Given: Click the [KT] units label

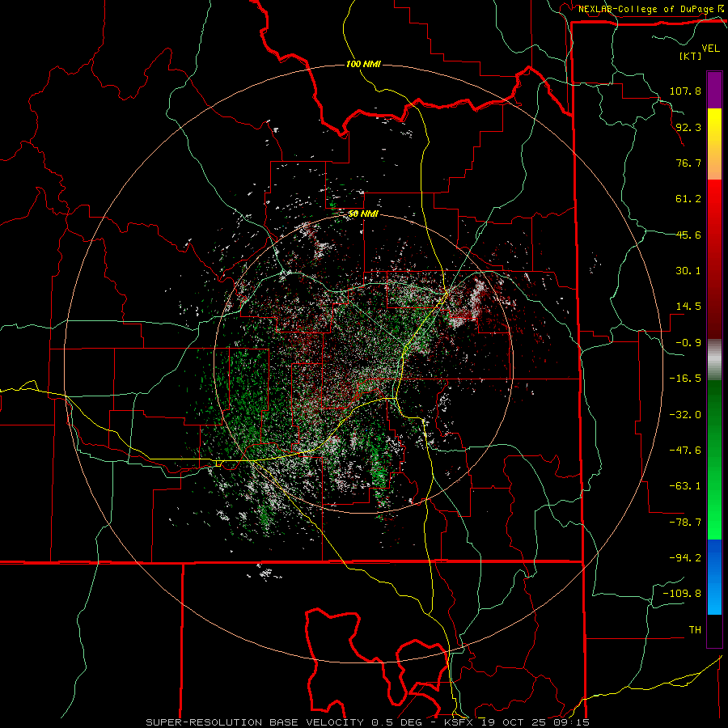Looking at the screenshot, I should click(x=691, y=56).
